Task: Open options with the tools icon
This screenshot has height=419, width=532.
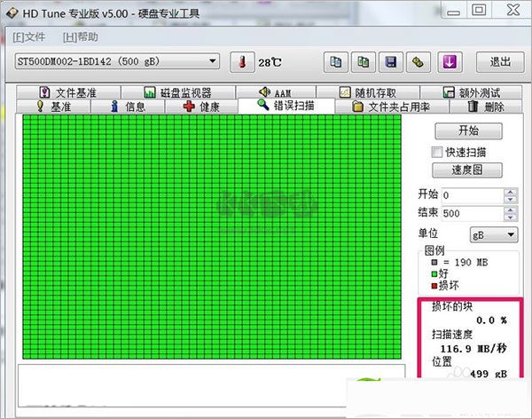Action: click(419, 62)
